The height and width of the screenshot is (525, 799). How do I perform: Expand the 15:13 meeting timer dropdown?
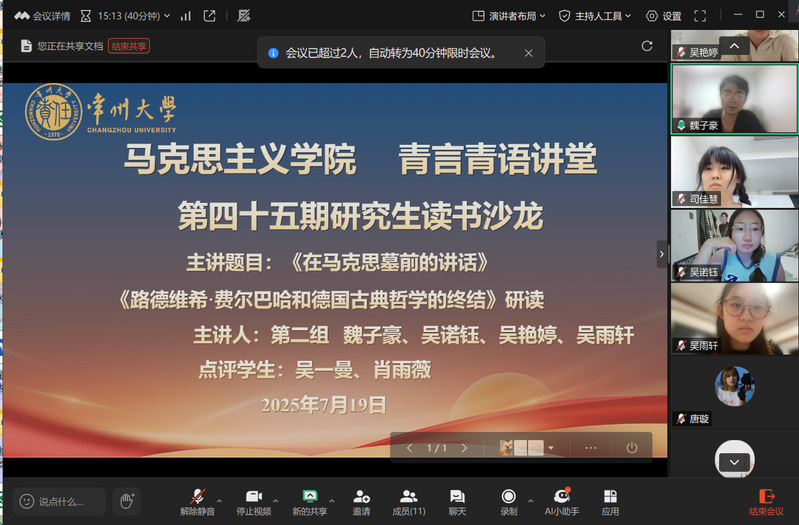pyautogui.click(x=167, y=16)
